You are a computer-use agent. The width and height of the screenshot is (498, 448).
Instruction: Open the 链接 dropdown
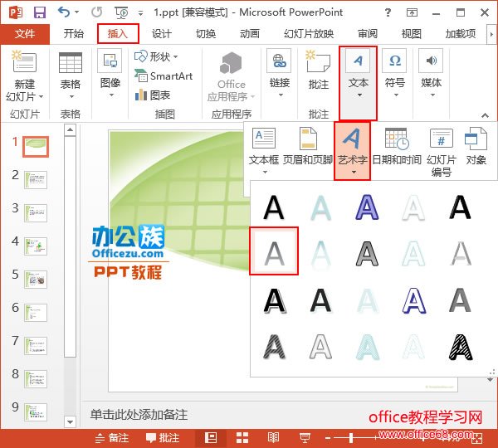(280, 73)
